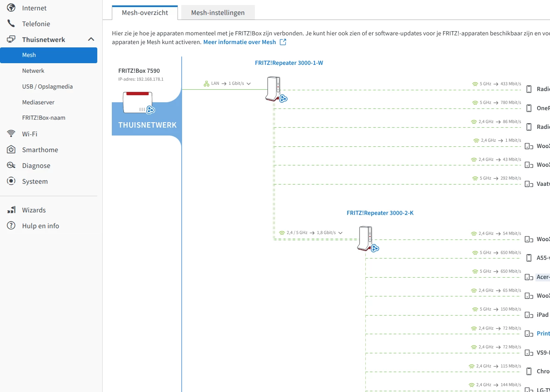Click the Smarthome power icon
The image size is (550, 392).
[x=11, y=149]
